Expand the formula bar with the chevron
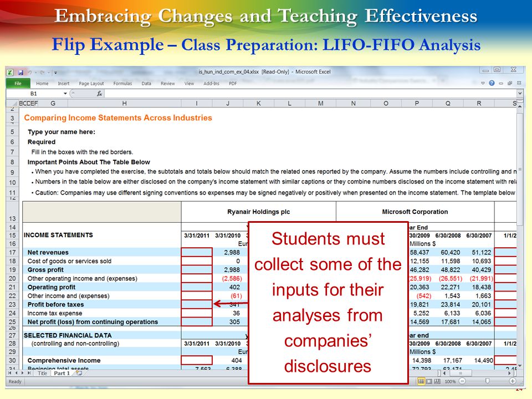This screenshot has width=532, height=399. (519, 93)
